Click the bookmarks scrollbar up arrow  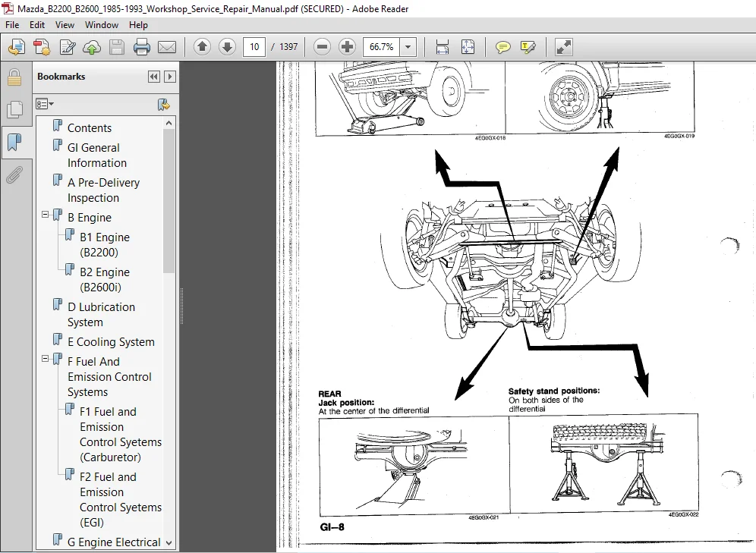[169, 124]
